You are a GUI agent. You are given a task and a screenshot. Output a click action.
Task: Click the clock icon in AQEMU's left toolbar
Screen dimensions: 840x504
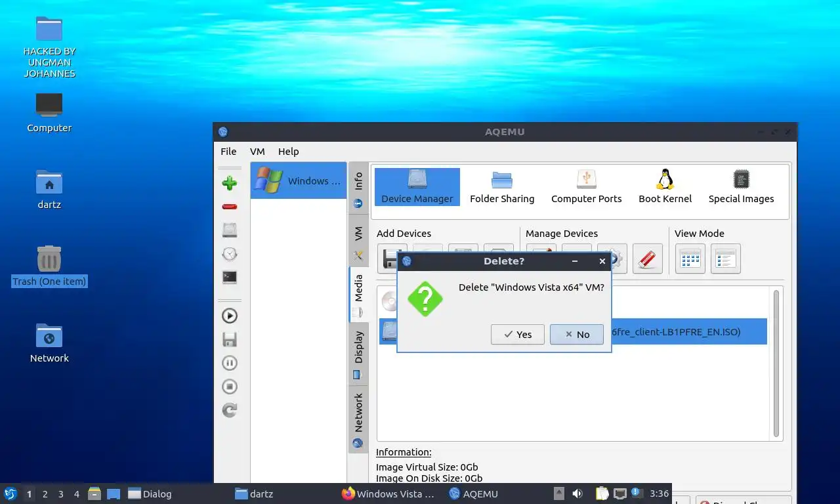(230, 254)
